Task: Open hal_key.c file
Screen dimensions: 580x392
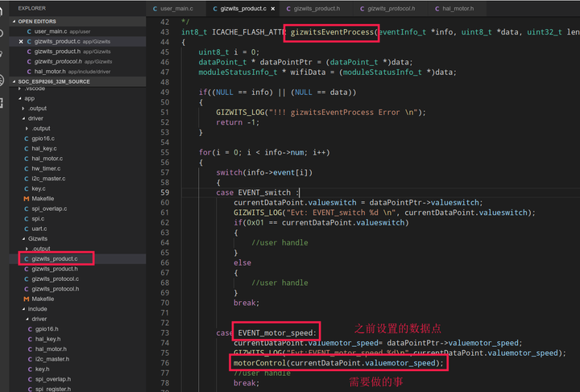Action: [44, 149]
